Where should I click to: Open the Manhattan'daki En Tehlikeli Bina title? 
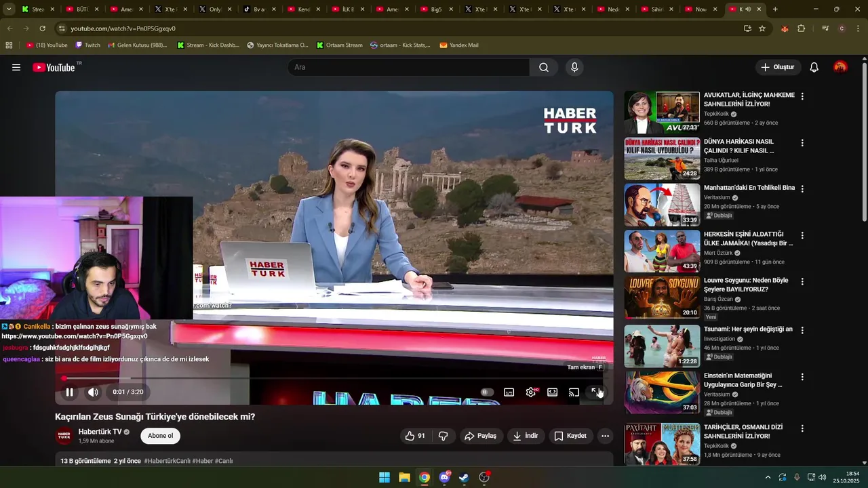coord(749,188)
